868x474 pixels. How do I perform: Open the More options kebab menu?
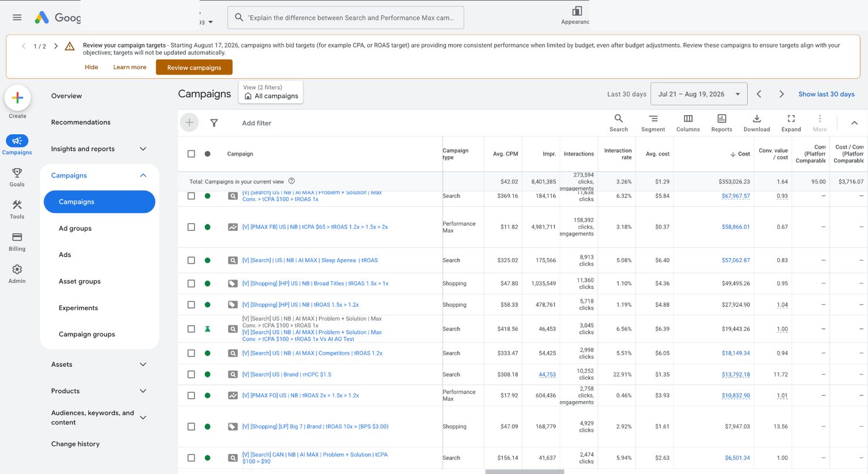click(819, 123)
